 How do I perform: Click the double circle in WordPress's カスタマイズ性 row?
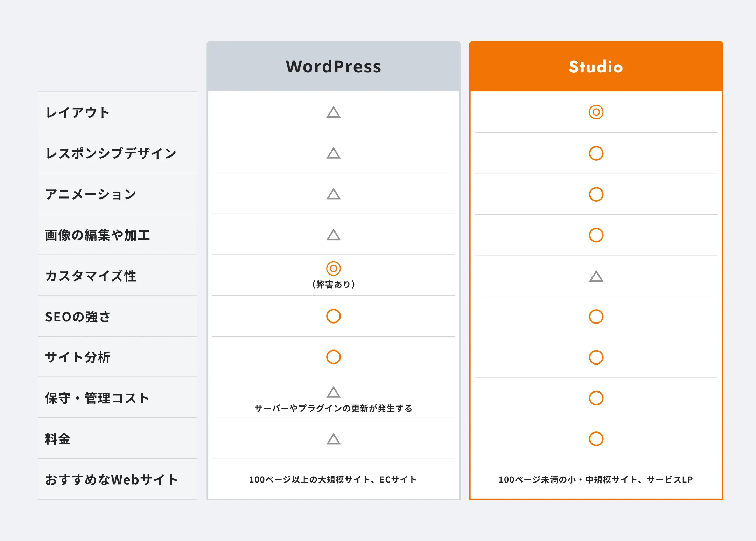(x=333, y=268)
